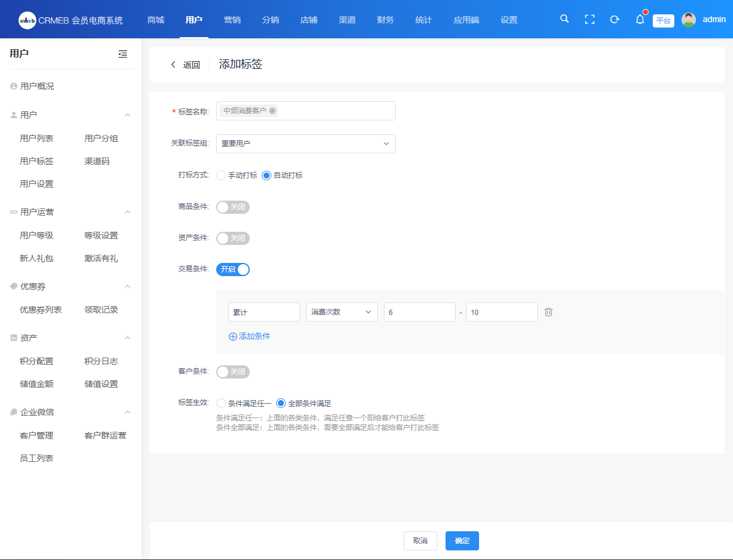Image resolution: width=733 pixels, height=560 pixels.
Task: Delete the 消费次数 condition row
Action: 549,312
